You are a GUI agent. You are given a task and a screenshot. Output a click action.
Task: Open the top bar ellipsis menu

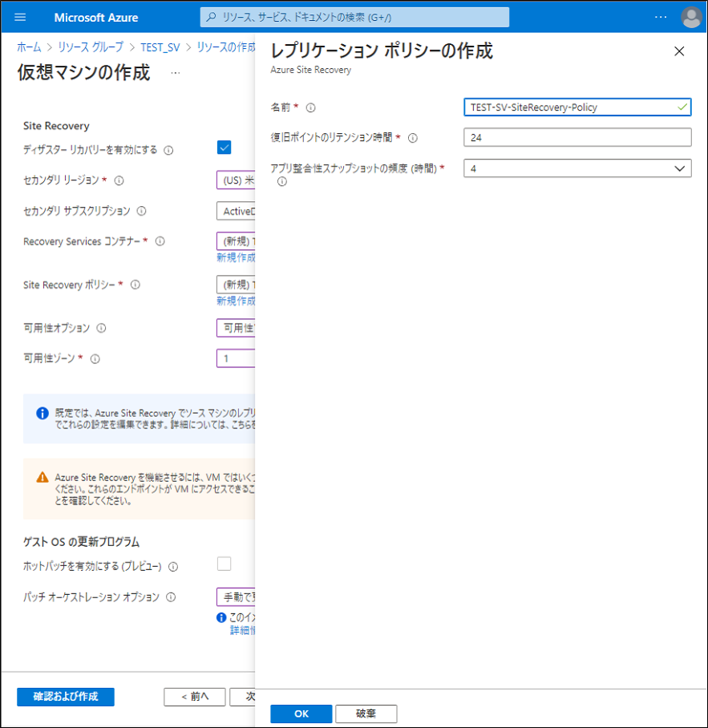661,17
